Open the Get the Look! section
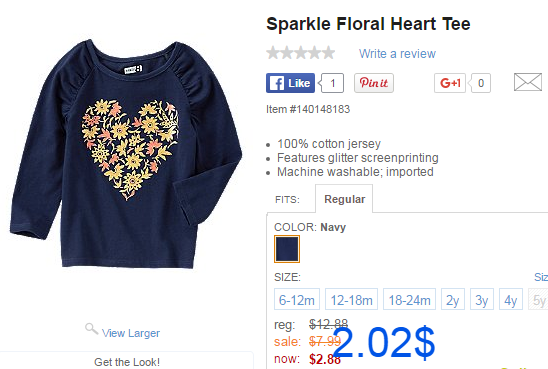 (x=127, y=362)
